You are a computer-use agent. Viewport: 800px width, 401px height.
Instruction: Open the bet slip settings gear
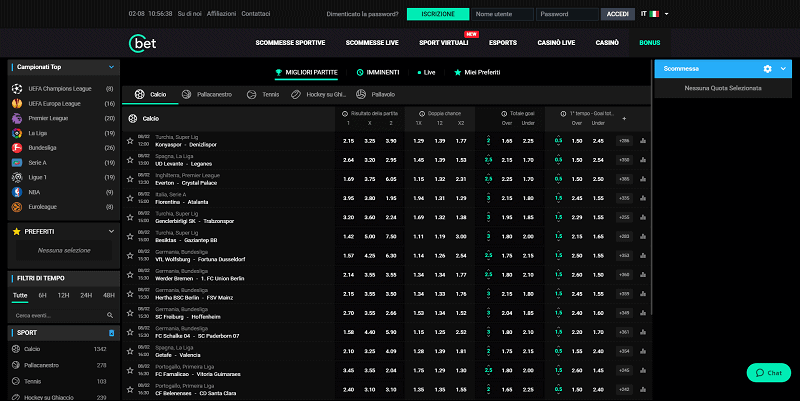(767, 68)
